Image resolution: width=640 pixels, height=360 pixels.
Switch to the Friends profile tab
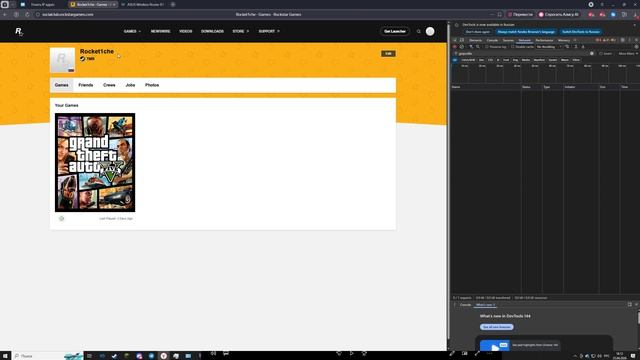click(86, 85)
